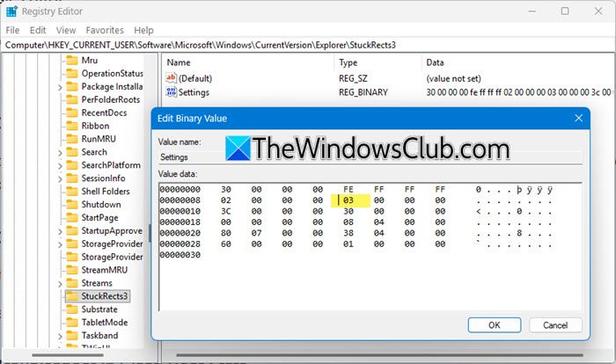Close the Edit Binary Value dialog

click(578, 118)
